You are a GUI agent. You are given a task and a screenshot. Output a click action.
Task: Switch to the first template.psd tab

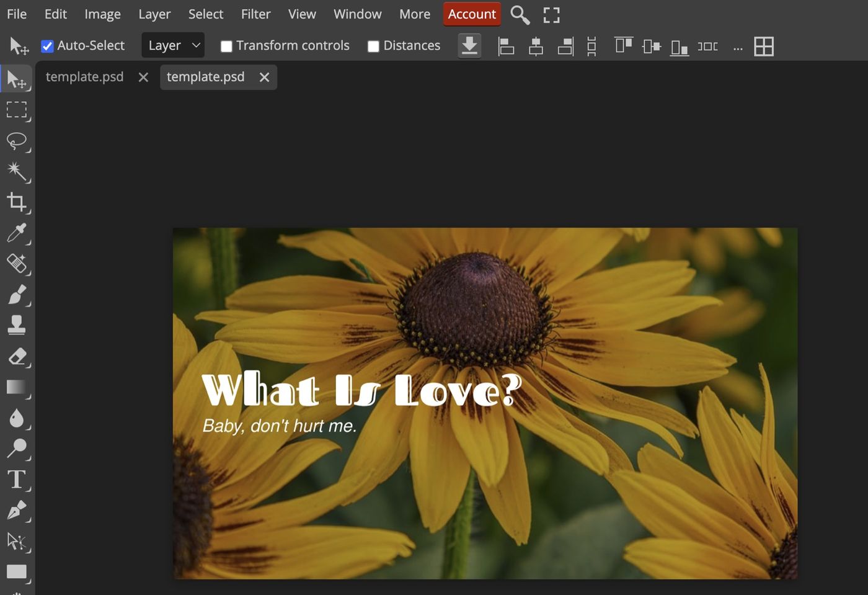click(84, 77)
